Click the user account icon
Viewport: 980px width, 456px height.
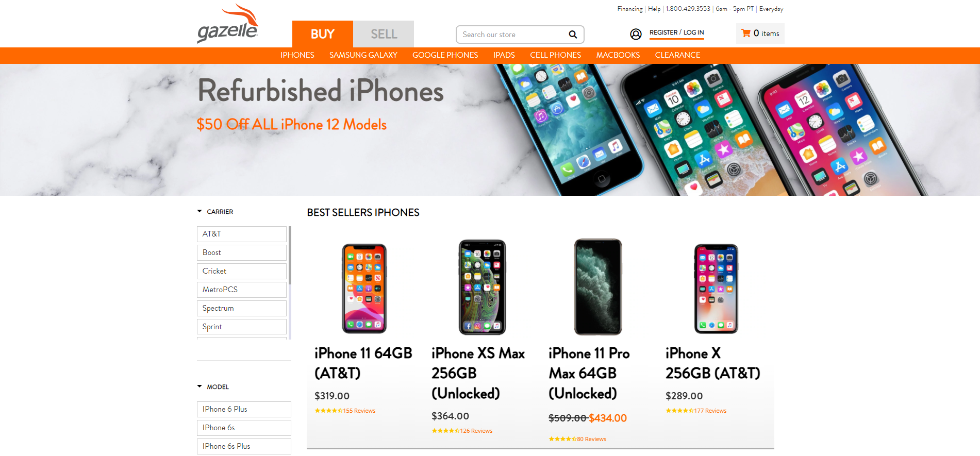pos(636,34)
